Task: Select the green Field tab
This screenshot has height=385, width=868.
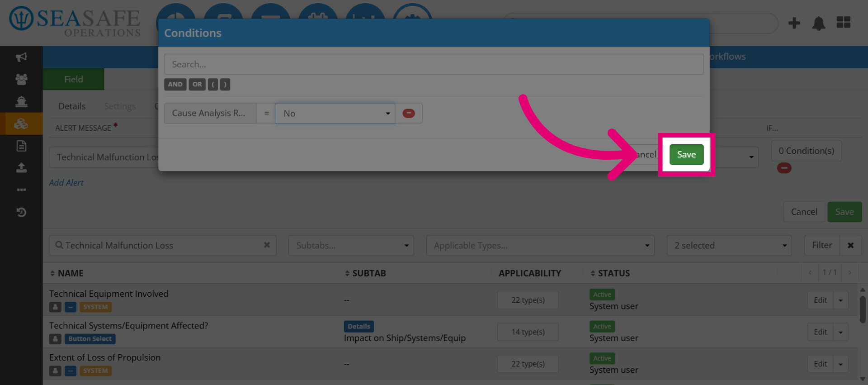Action: 74,79
